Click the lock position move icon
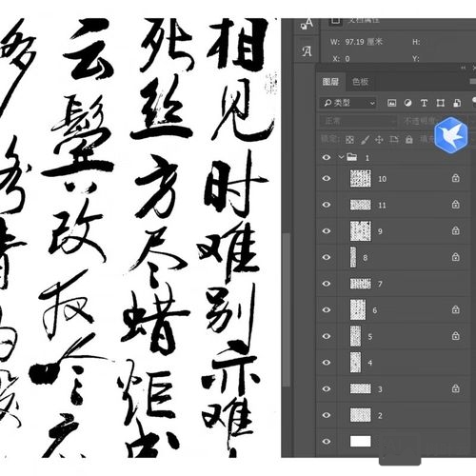The height and width of the screenshot is (476, 476). coord(379,140)
